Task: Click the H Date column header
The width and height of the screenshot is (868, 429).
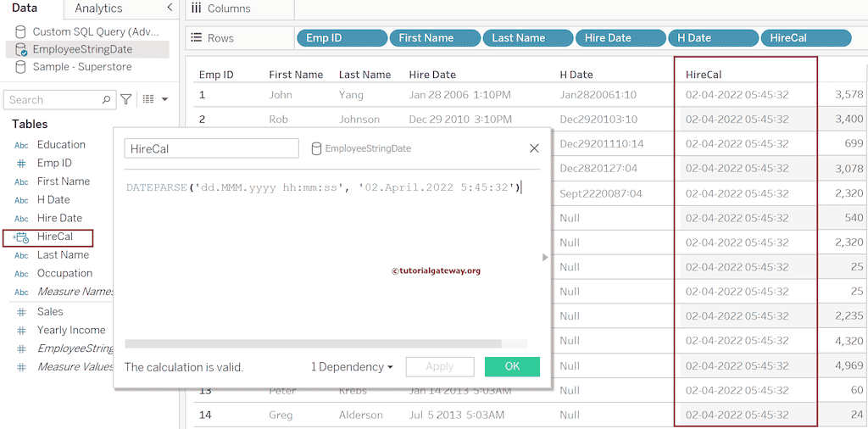Action: (x=576, y=75)
